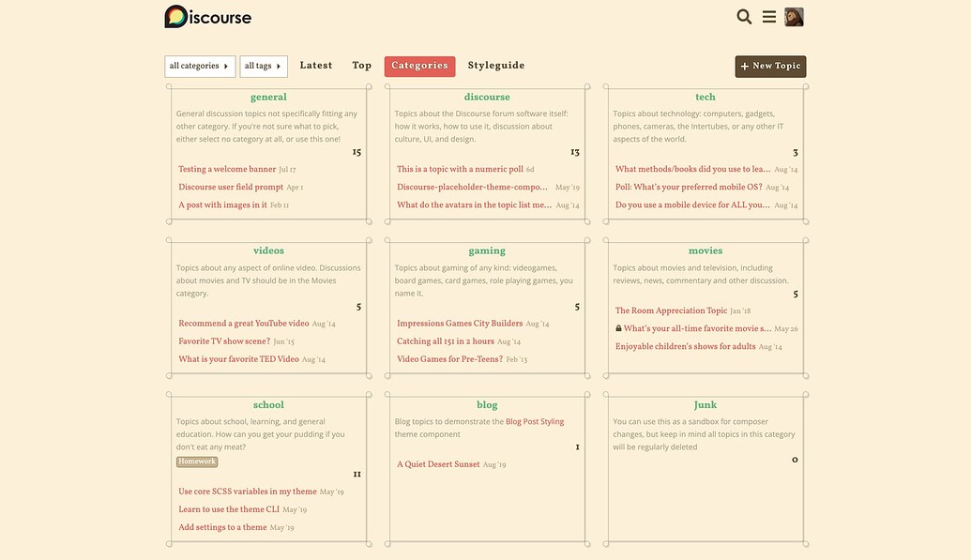Open Impressions Games City Builders topic
Viewport: 971px width, 560px height.
460,324
